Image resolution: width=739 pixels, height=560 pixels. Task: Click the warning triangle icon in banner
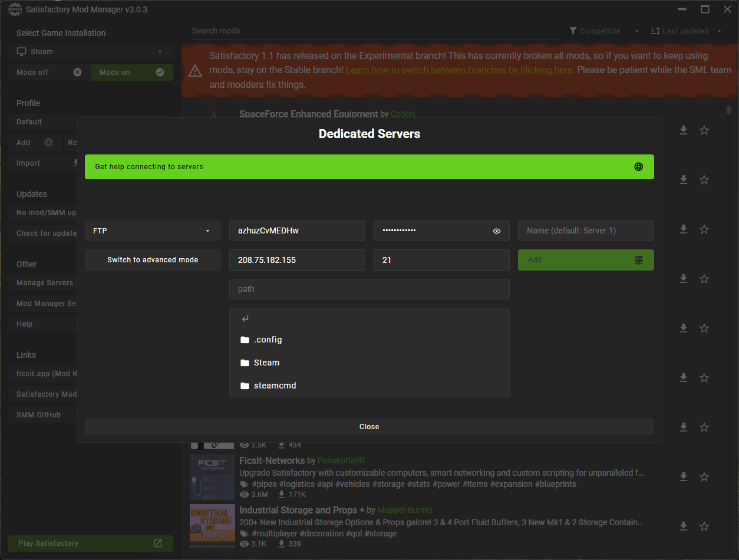coord(195,71)
